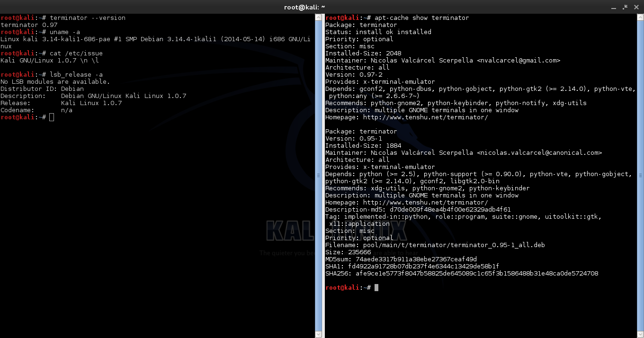Click the 'Version: 0.97-2' line
This screenshot has width=644, height=338.
coord(354,75)
